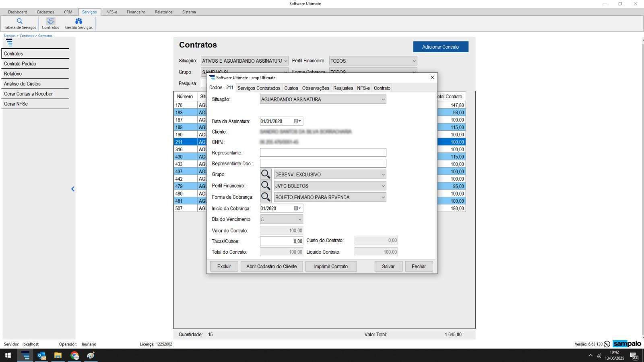Click the Imprimir Contrato button

[x=331, y=266]
